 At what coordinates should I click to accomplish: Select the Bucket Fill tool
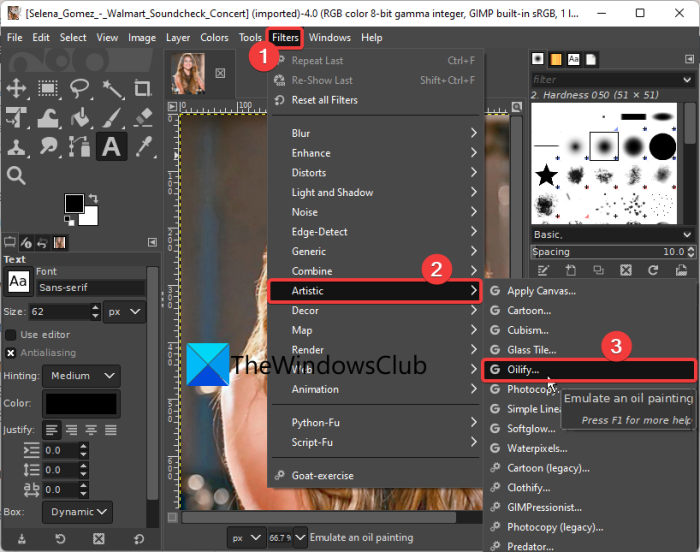(x=79, y=118)
